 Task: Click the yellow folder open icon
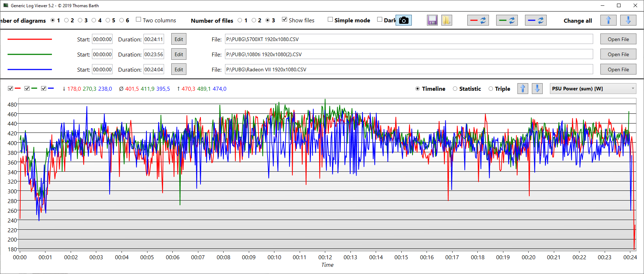pos(446,21)
